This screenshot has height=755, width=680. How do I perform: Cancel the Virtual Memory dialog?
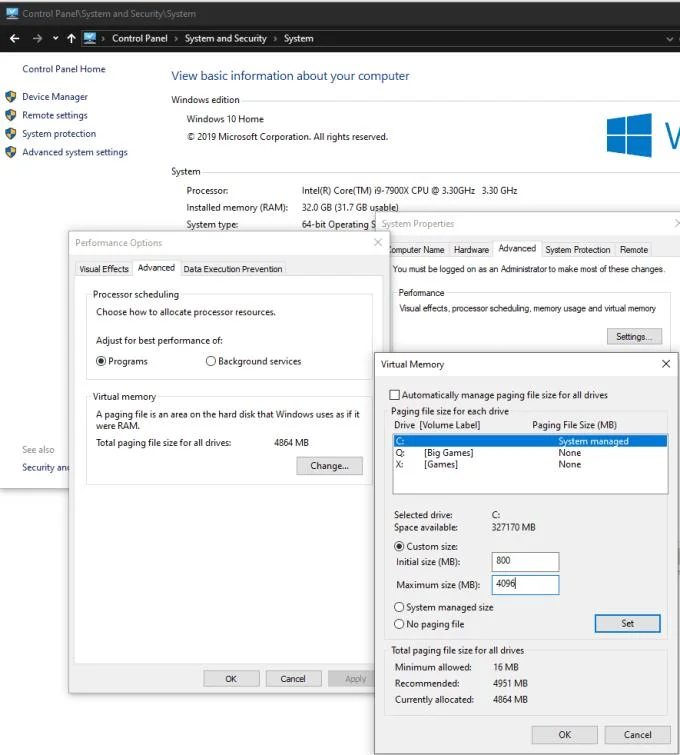[638, 735]
